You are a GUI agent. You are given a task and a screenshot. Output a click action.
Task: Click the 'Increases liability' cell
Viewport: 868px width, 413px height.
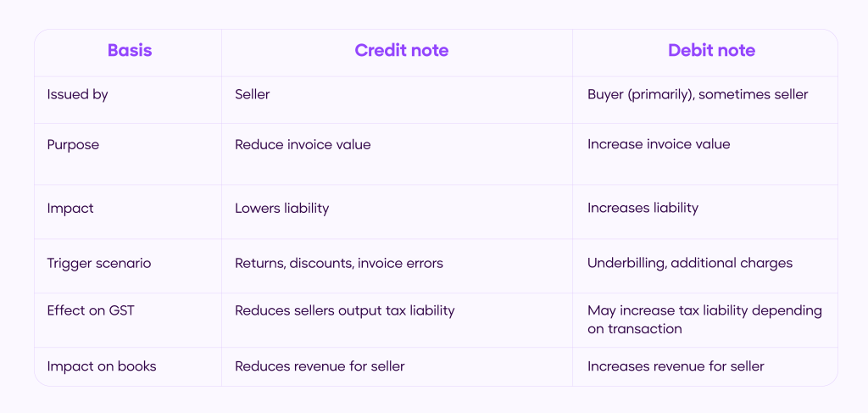coord(643,208)
